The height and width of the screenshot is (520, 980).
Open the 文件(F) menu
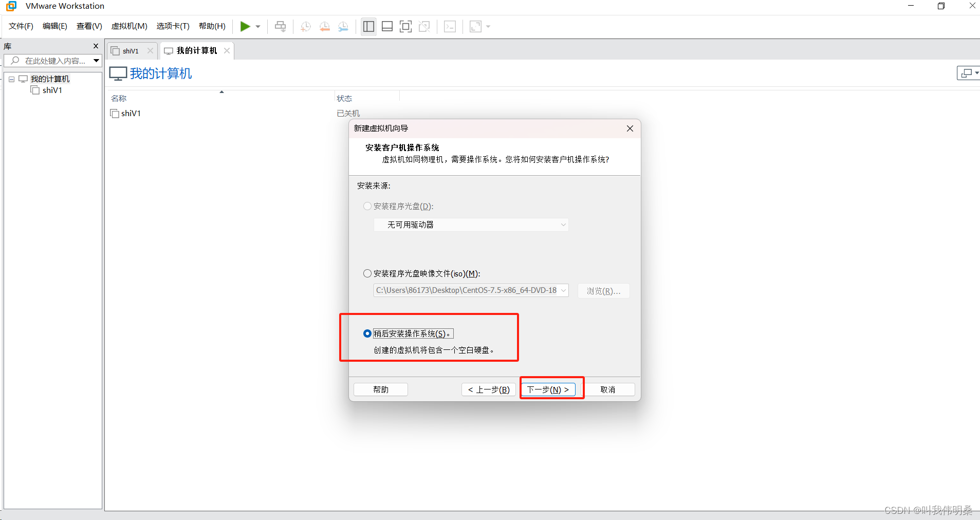point(21,26)
